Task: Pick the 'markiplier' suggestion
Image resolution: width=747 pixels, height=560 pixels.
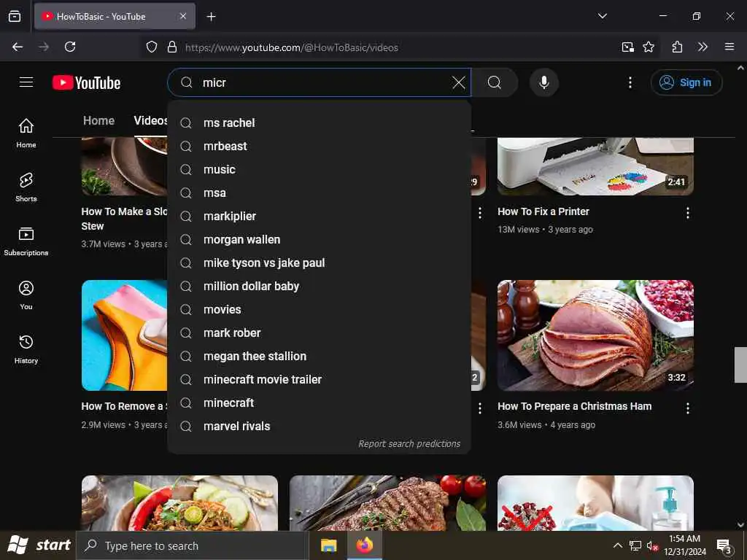Action: [x=320, y=216]
